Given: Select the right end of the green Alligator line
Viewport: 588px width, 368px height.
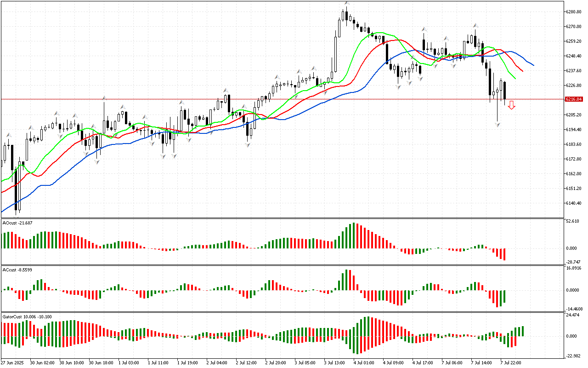Looking at the screenshot, I should click(515, 78).
